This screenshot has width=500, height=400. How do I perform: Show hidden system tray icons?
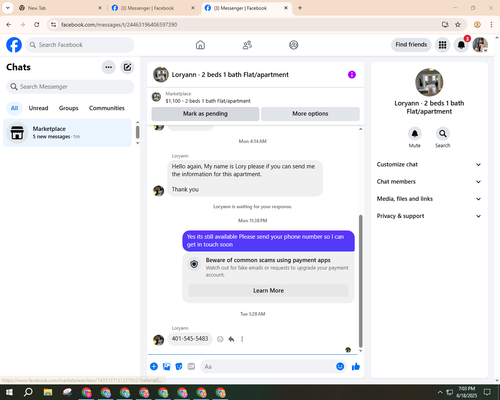tap(440, 392)
